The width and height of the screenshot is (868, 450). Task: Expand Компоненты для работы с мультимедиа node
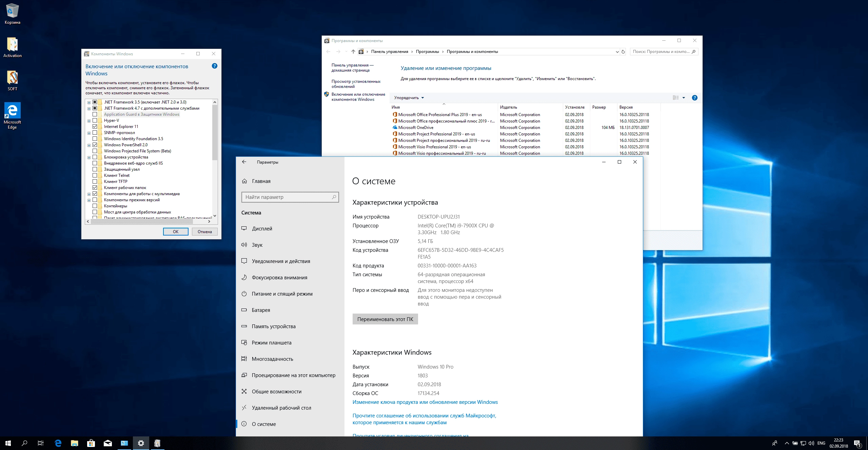pos(89,194)
